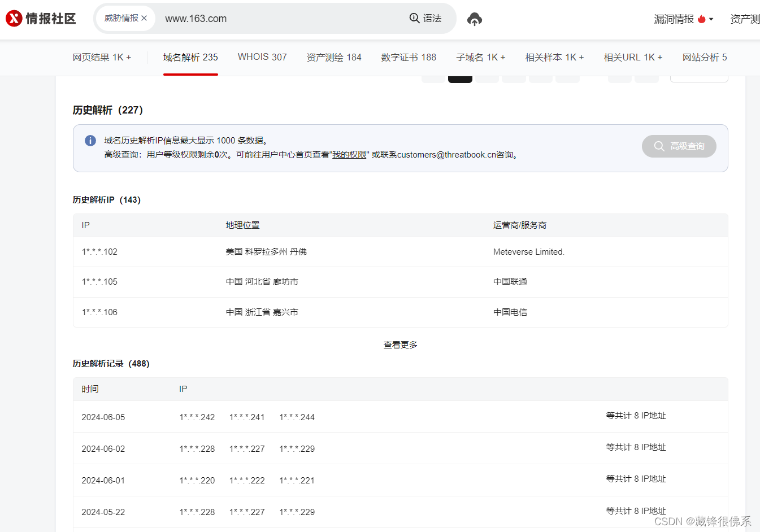Open the WHOIS 307 tab
The height and width of the screenshot is (532, 760).
[x=262, y=57]
